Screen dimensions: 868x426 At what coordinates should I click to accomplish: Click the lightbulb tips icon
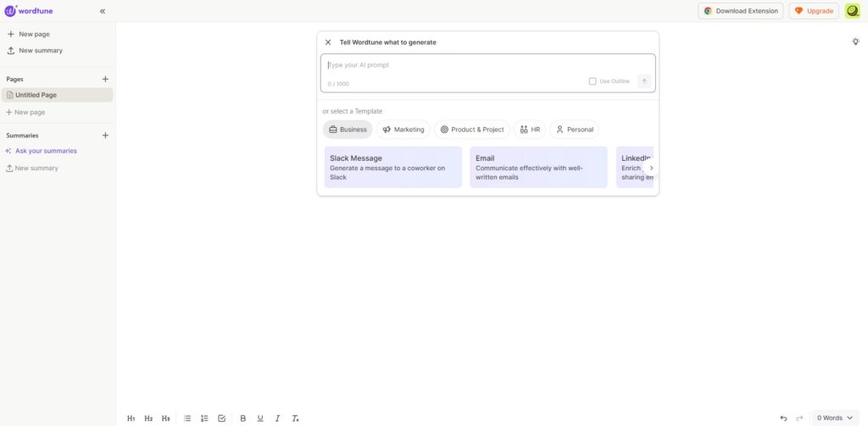(x=855, y=41)
